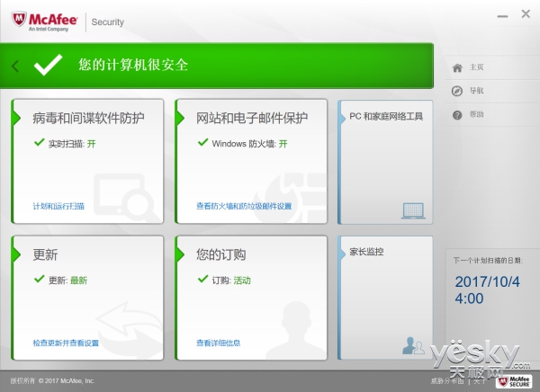Open the home icon beside 主页
Viewport: 540px width, 392px height.
coord(457,67)
